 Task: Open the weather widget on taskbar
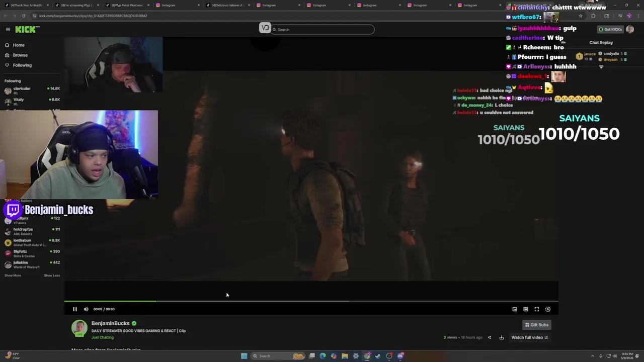point(12,356)
